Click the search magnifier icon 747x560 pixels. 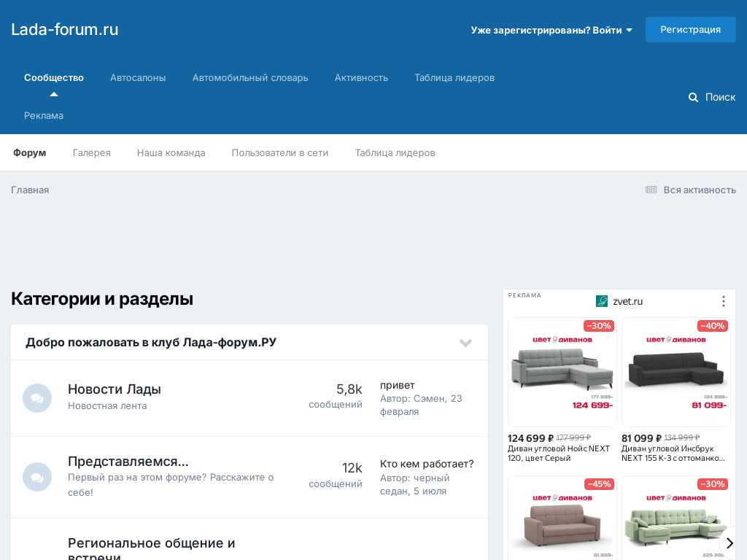693,97
